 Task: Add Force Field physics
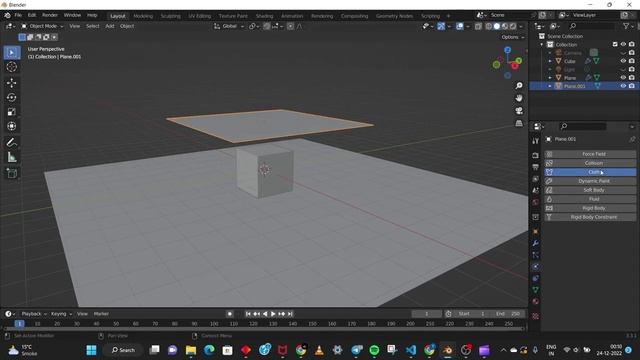point(590,154)
